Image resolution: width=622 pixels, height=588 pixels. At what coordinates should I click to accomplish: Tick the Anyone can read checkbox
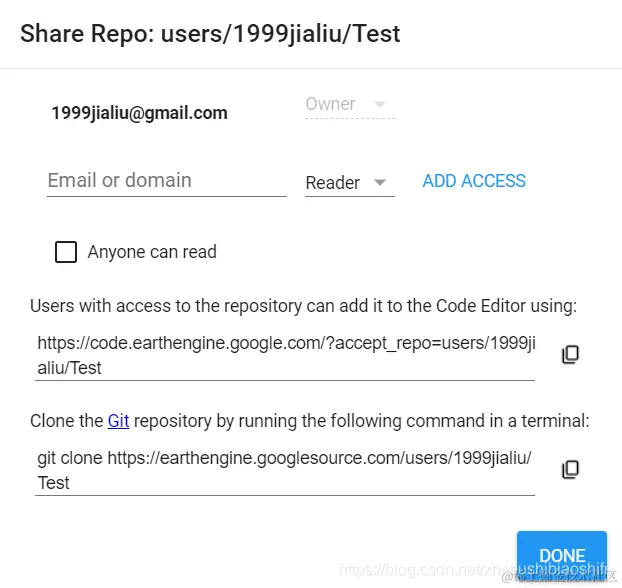(66, 252)
